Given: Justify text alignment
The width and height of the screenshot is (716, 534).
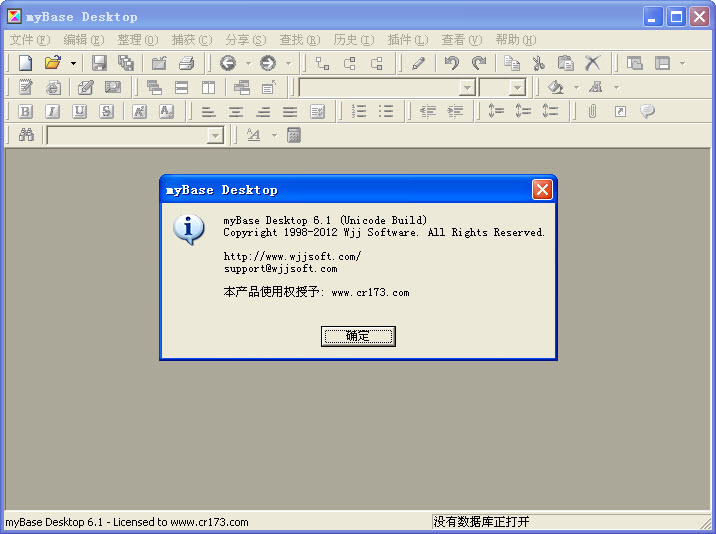Looking at the screenshot, I should [290, 111].
